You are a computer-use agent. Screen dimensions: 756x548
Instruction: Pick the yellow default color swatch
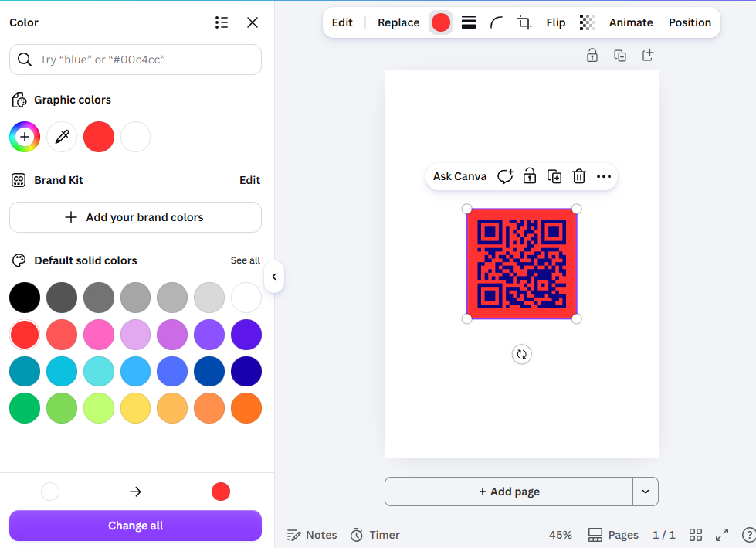135,408
